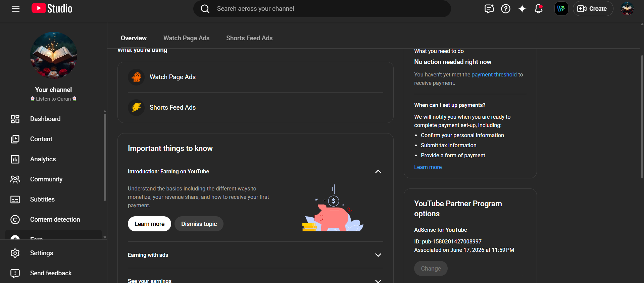The height and width of the screenshot is (283, 644).
Task: Click the sidebar scroll up arrow
Action: [105, 111]
